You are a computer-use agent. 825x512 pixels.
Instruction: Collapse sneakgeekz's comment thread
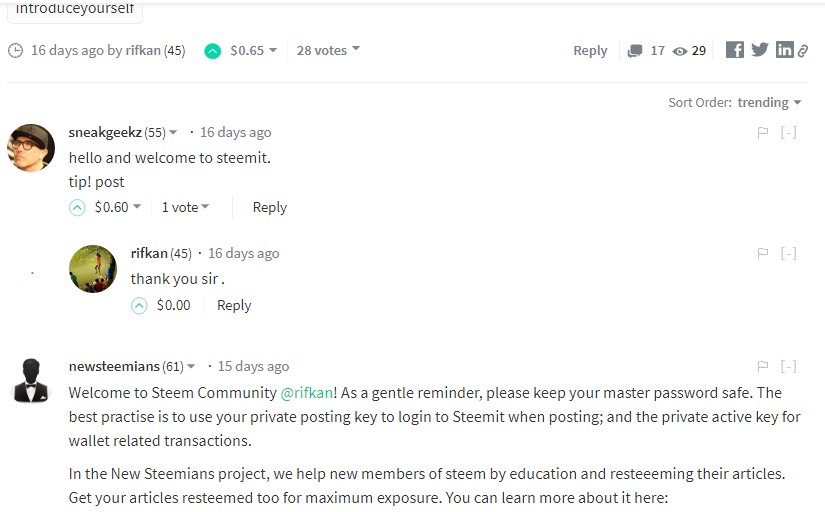[x=788, y=132]
